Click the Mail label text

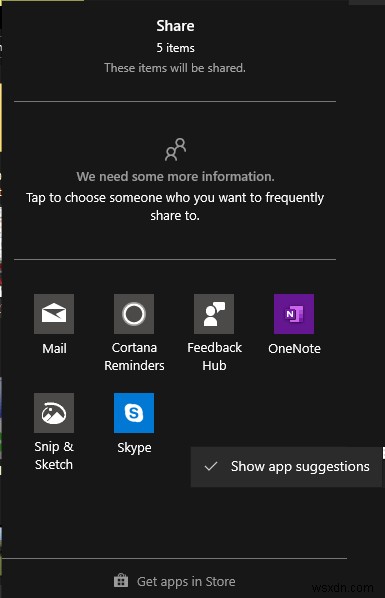click(x=54, y=348)
